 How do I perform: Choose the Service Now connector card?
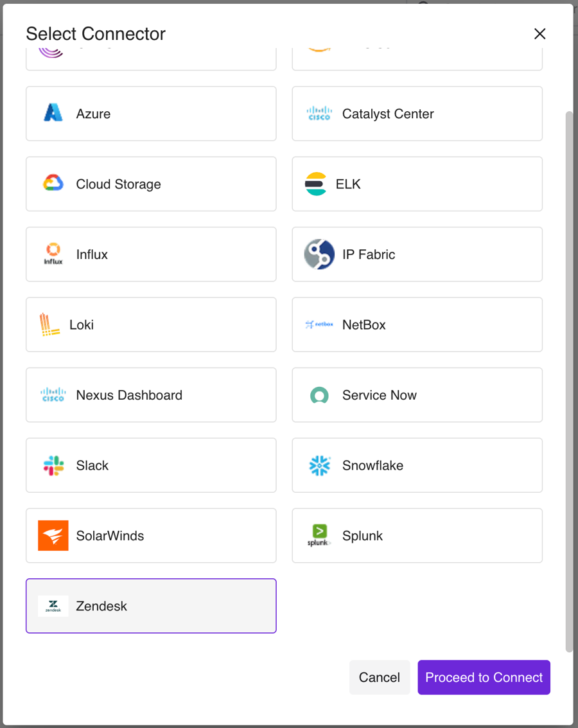pos(417,395)
